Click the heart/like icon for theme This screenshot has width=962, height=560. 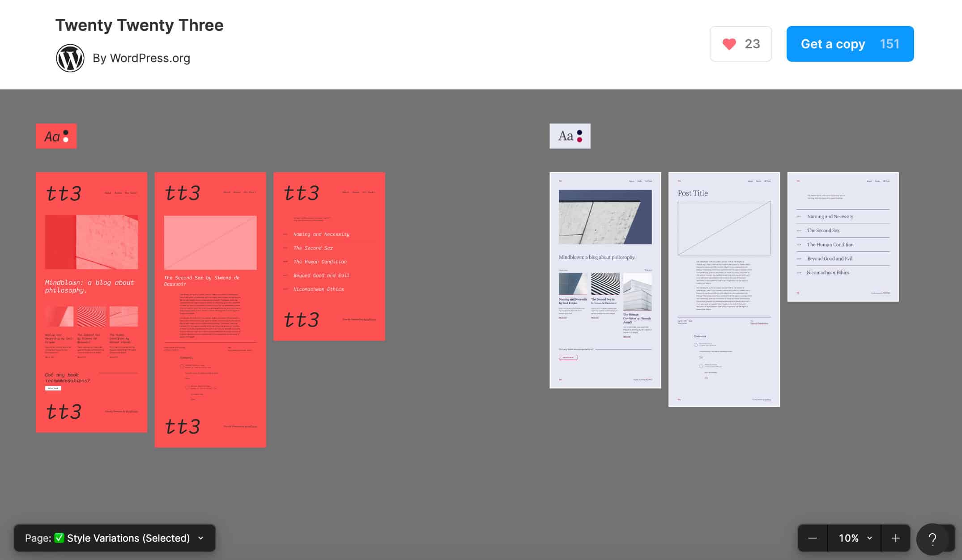click(730, 43)
